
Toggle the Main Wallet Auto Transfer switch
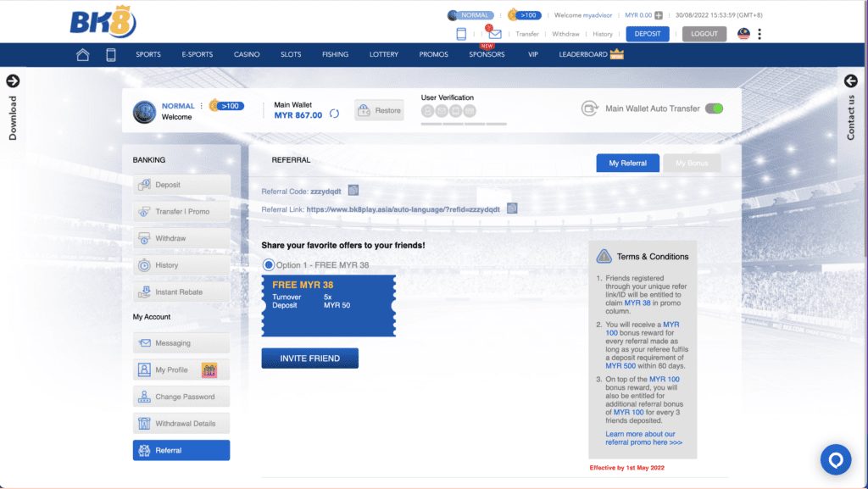(714, 108)
